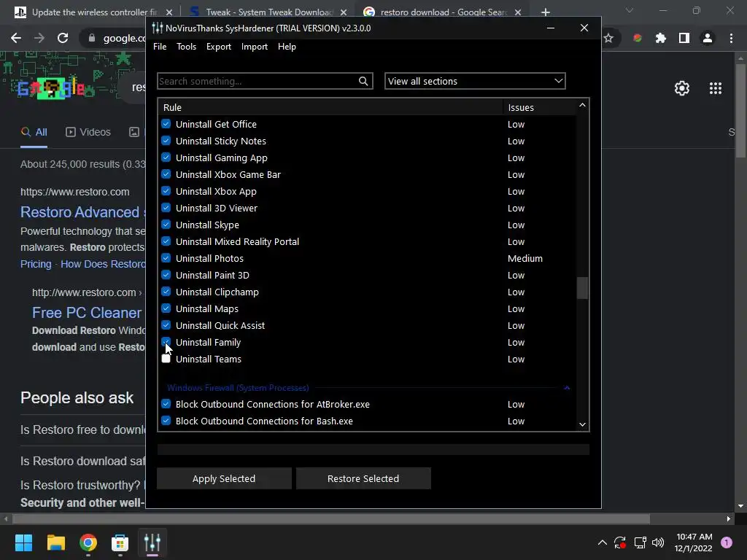
Task: Click the rule list scroll-down arrow
Action: [582, 424]
